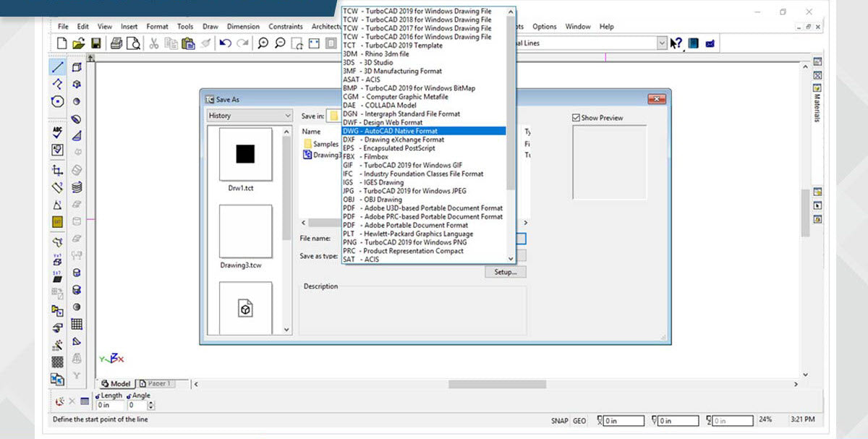868x439 pixels.
Task: Select PDF - Adobe Portable Document Format
Action: click(x=405, y=225)
